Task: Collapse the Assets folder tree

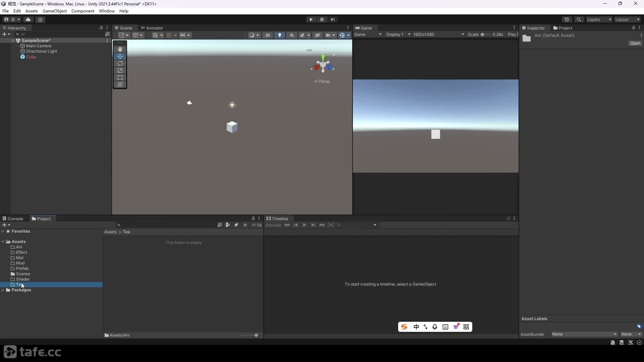Action: click(3, 242)
